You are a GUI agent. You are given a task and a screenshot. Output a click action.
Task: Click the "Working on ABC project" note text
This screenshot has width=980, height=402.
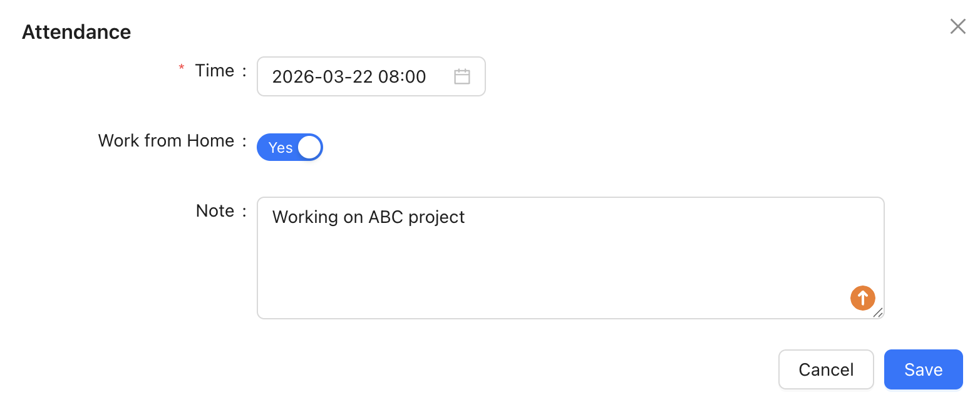click(368, 217)
